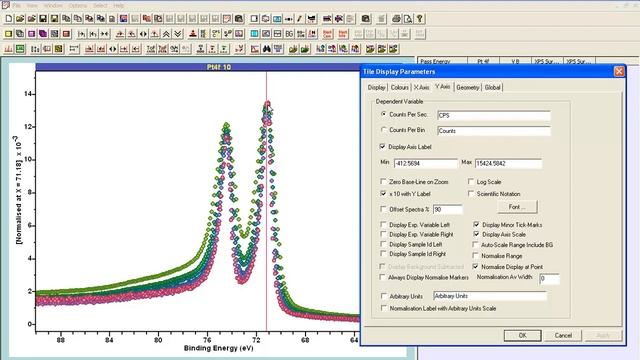Screen dimensions: 640x360
Task: Click the Pt 4f column header
Action: (483, 61)
